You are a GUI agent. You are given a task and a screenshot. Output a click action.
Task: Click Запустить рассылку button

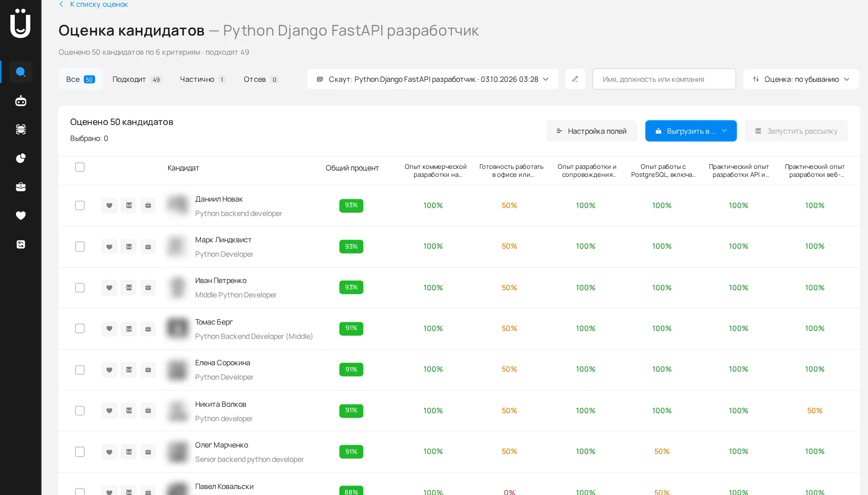point(796,131)
